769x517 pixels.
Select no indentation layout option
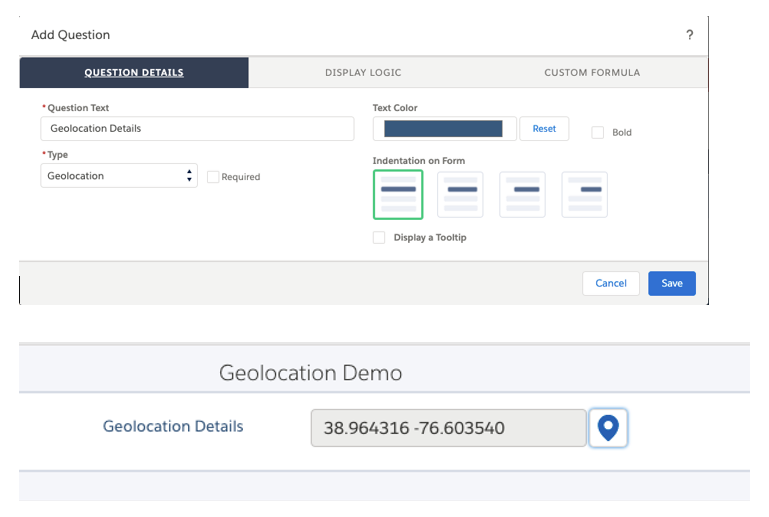pos(398,194)
